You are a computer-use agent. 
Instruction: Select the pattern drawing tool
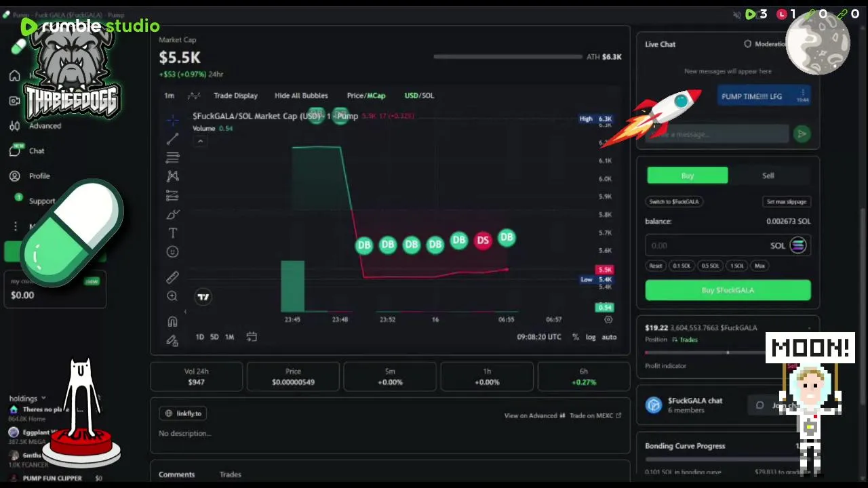click(x=172, y=176)
